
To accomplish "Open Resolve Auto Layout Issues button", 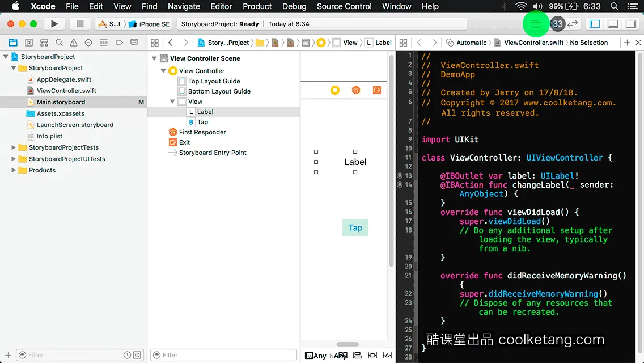I will [387, 355].
